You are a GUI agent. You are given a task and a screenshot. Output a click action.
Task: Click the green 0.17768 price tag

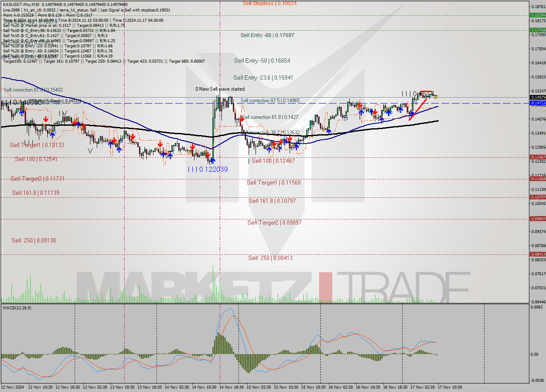[537, 30]
